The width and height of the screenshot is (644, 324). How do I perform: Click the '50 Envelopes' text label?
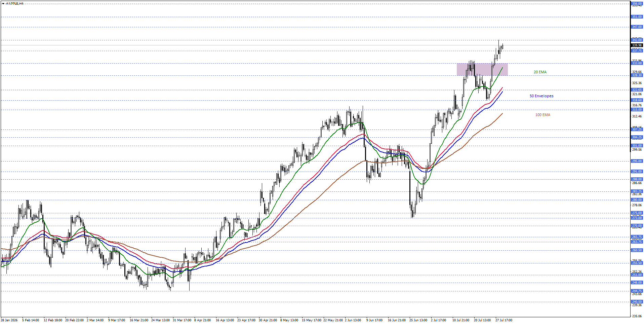point(541,96)
